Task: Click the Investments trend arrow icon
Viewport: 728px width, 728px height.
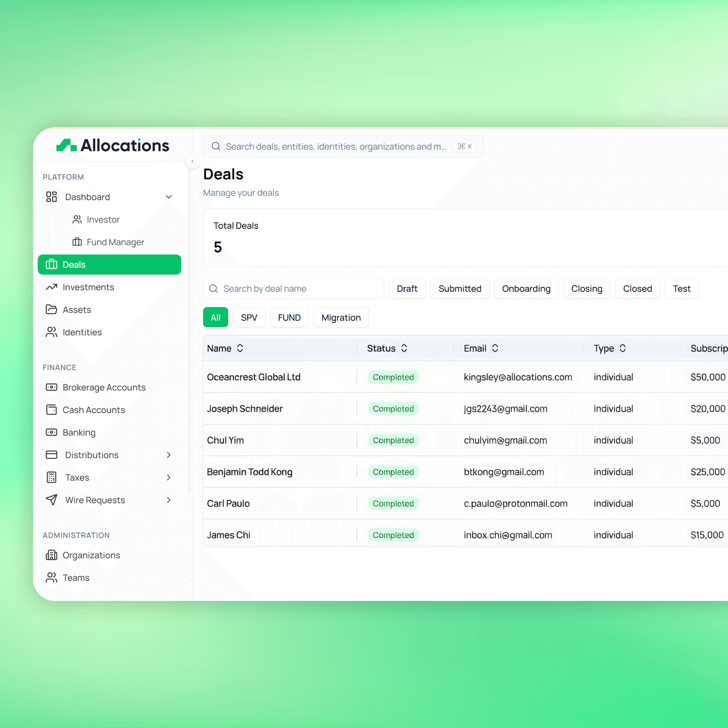Action: pyautogui.click(x=52, y=287)
